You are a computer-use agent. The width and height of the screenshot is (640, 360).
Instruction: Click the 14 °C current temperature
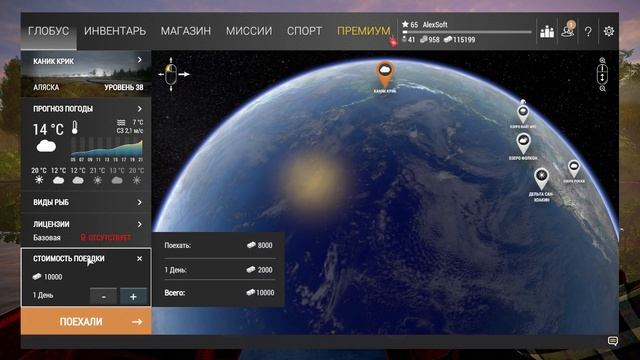pyautogui.click(x=48, y=130)
